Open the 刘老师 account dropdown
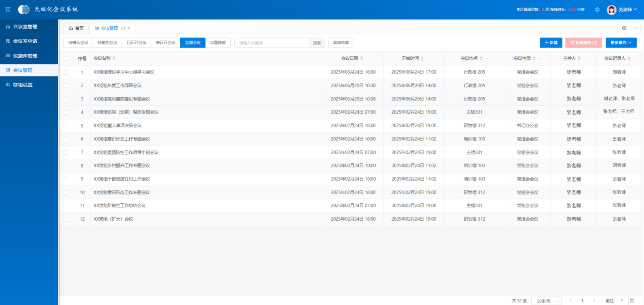The width and height of the screenshot is (644, 305). 628,9
